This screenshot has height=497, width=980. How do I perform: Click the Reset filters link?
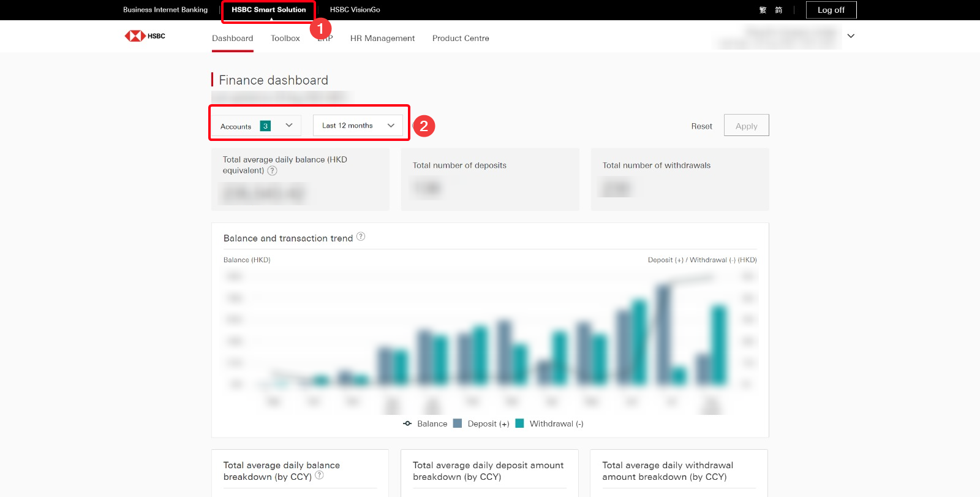701,126
